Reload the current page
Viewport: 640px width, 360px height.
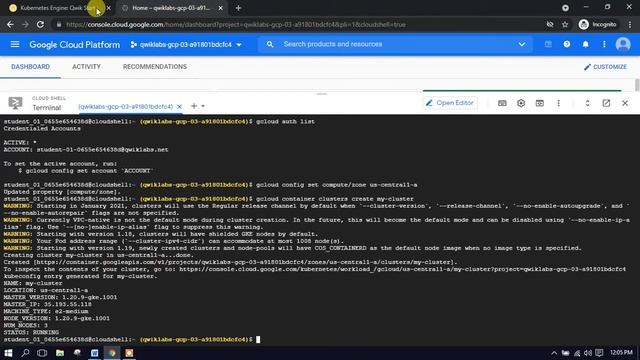(40, 24)
